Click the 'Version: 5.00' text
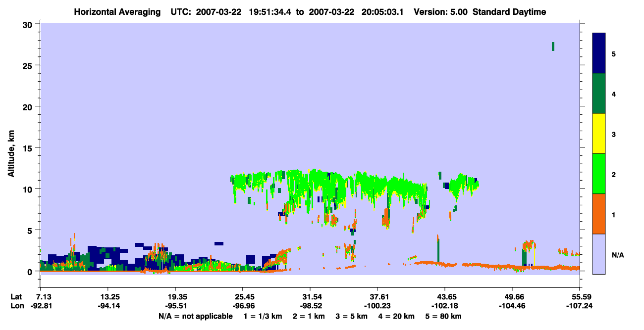Screen dimensions: 644x330 [x=440, y=12]
